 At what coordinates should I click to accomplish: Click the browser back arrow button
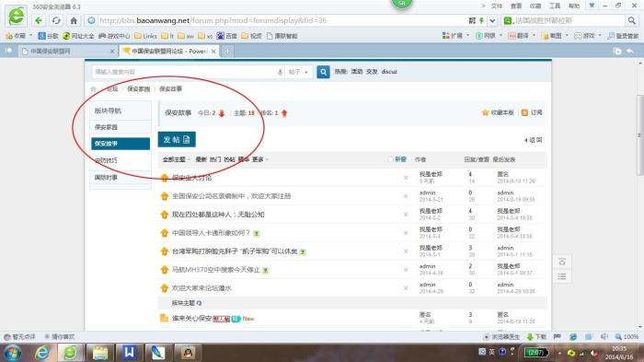coord(39,20)
